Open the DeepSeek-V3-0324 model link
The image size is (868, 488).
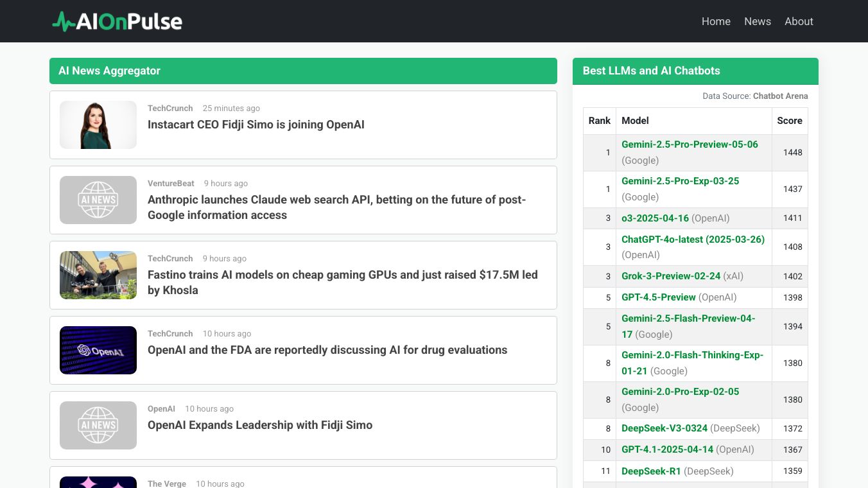pos(664,428)
